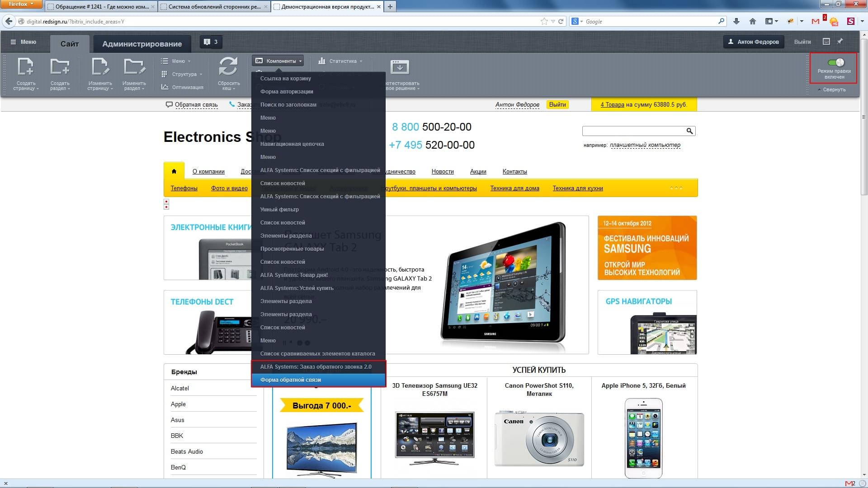Open the hamburger Меню in the Bitrix panel
Screen dimensions: 868x488
pyautogui.click(x=23, y=42)
